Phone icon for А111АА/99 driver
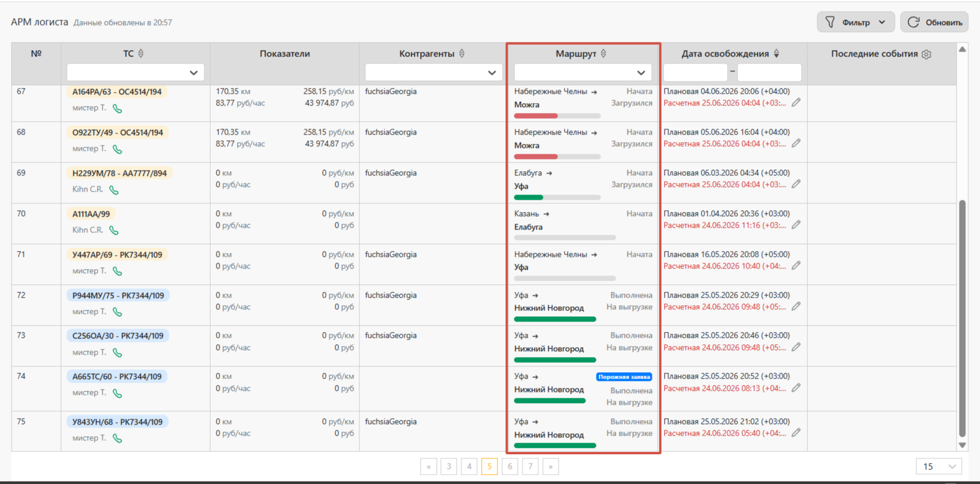Screen dimensions: 980x484 pyautogui.click(x=114, y=231)
